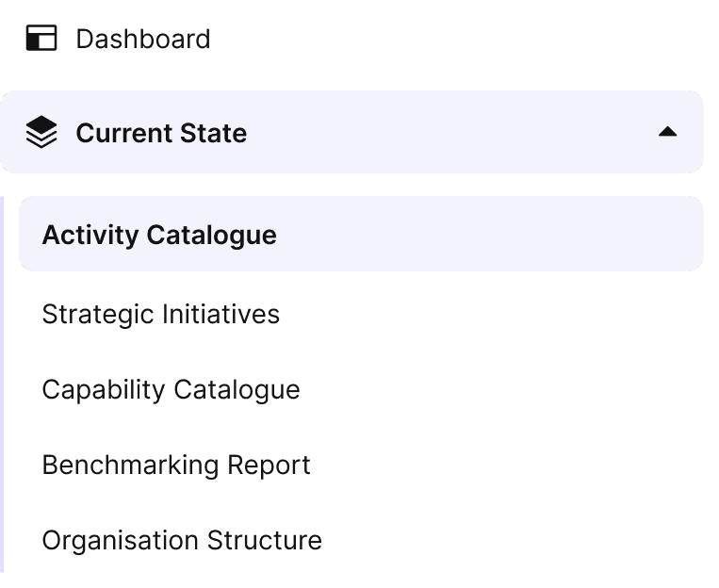Open the Dashboard page
The image size is (719, 588).
(142, 39)
